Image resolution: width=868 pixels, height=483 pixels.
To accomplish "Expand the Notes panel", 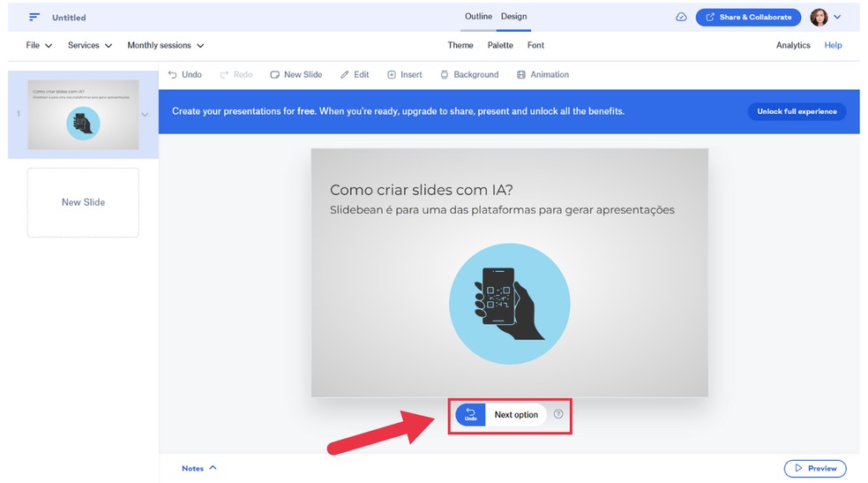I will (x=199, y=468).
